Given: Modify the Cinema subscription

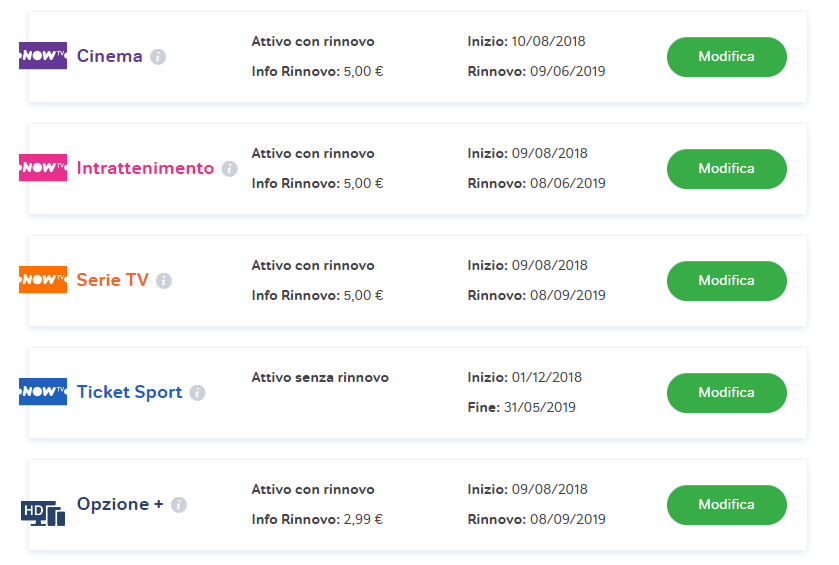Looking at the screenshot, I should pos(727,57).
